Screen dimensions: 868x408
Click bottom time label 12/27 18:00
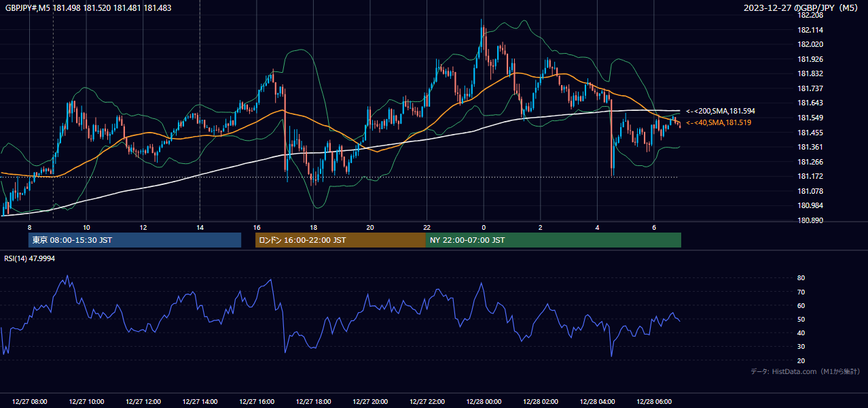(313, 401)
